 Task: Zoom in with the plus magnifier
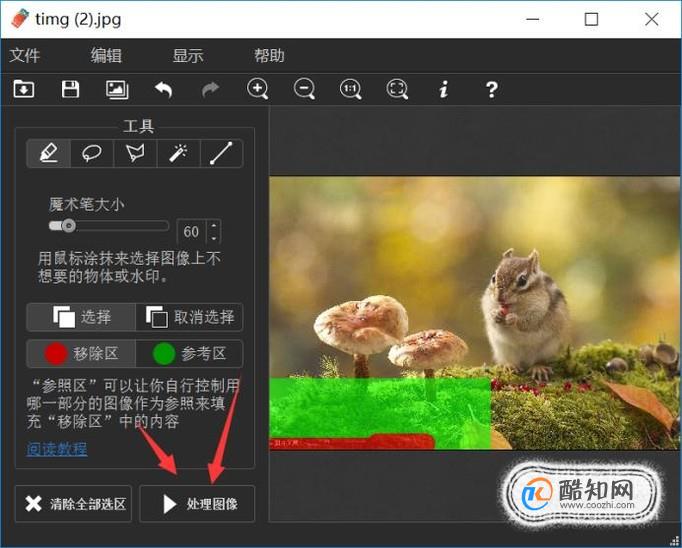257,89
